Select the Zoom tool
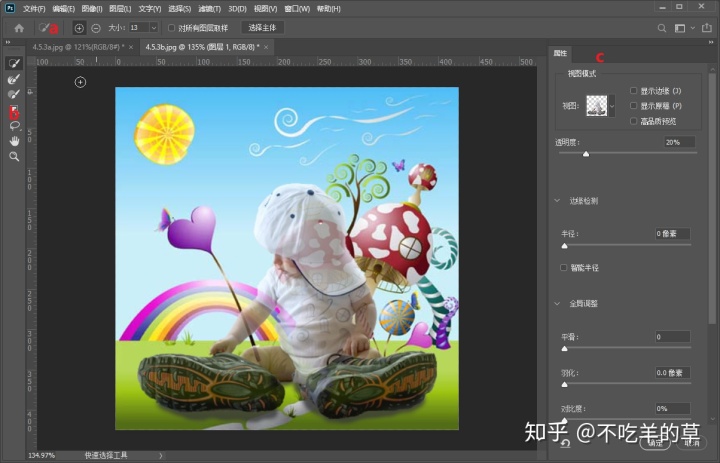720x463 pixels. point(14,157)
